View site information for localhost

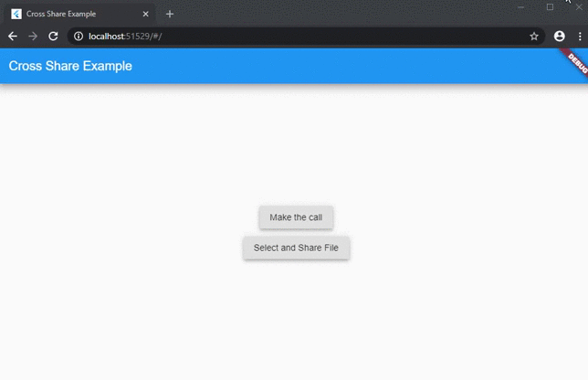point(79,36)
